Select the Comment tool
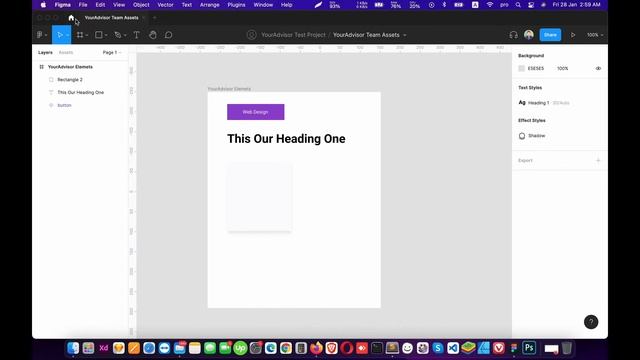 [x=168, y=35]
